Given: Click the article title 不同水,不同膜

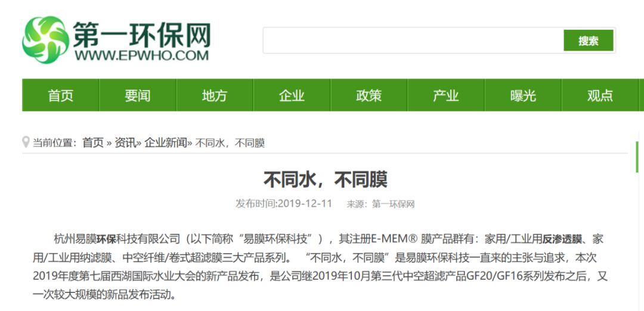Looking at the screenshot, I should coord(325,179).
